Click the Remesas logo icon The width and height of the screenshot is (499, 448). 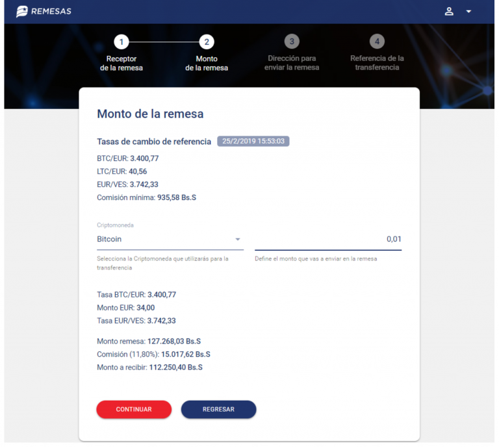tap(22, 12)
